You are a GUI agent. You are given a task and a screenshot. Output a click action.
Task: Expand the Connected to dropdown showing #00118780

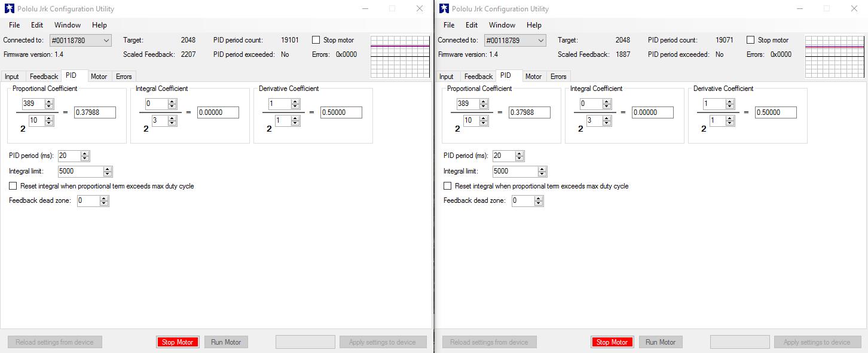(x=81, y=41)
